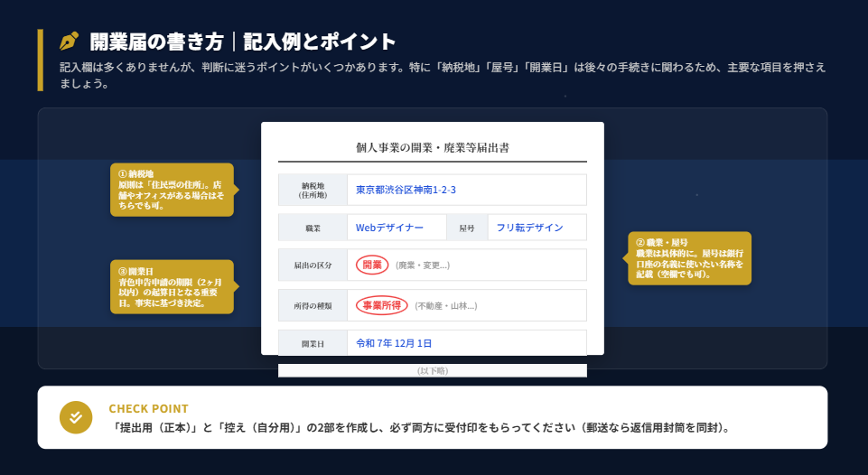Image resolution: width=868 pixels, height=475 pixels.
Task: Click the double-check icon in CHECK POINT box
Action: [x=76, y=417]
